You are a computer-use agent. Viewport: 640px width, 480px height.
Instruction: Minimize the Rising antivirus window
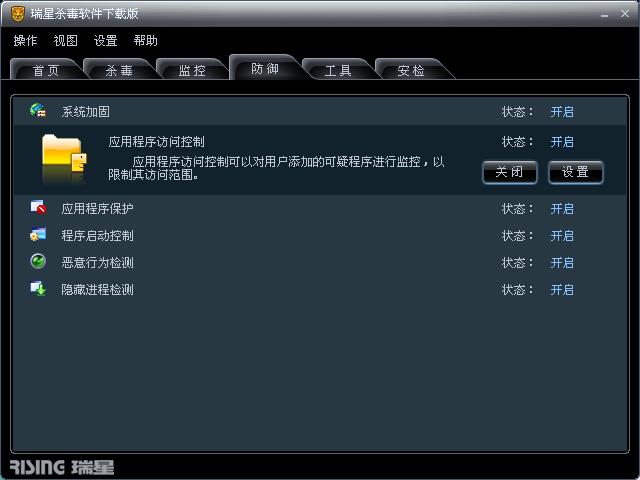coord(604,15)
